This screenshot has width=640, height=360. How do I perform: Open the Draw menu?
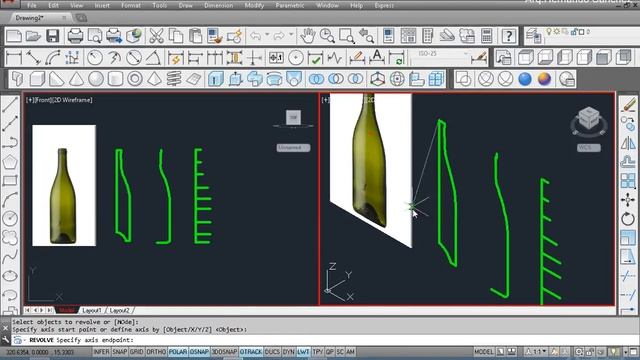pyautogui.click(x=185, y=6)
